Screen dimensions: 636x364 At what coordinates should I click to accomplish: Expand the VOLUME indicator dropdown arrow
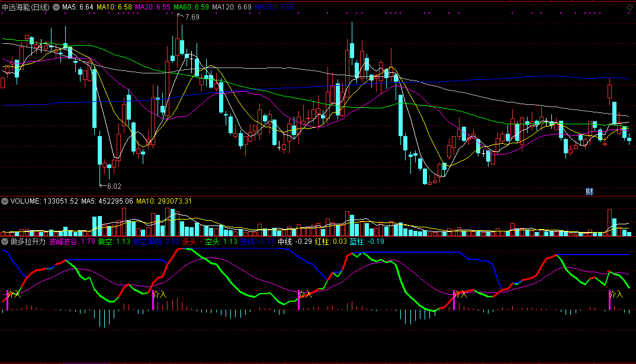5,201
